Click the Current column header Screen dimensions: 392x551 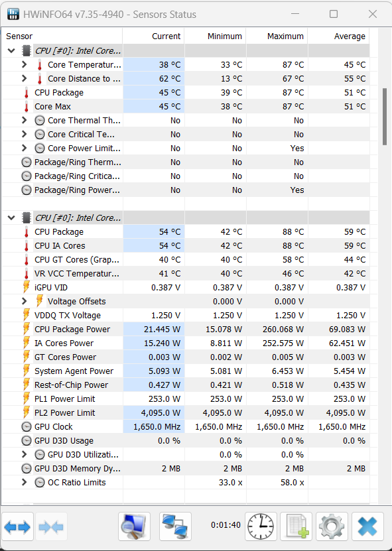click(166, 36)
